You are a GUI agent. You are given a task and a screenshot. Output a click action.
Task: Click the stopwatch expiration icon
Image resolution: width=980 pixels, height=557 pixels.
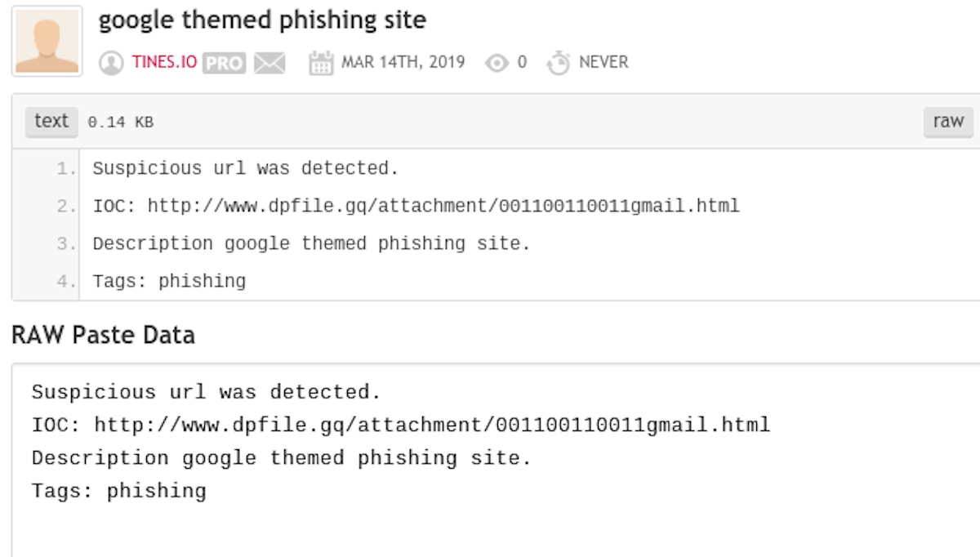click(559, 63)
